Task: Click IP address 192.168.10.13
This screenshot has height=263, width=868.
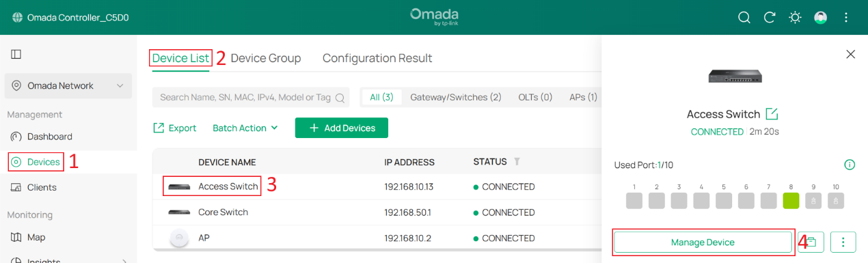Action: 409,186
